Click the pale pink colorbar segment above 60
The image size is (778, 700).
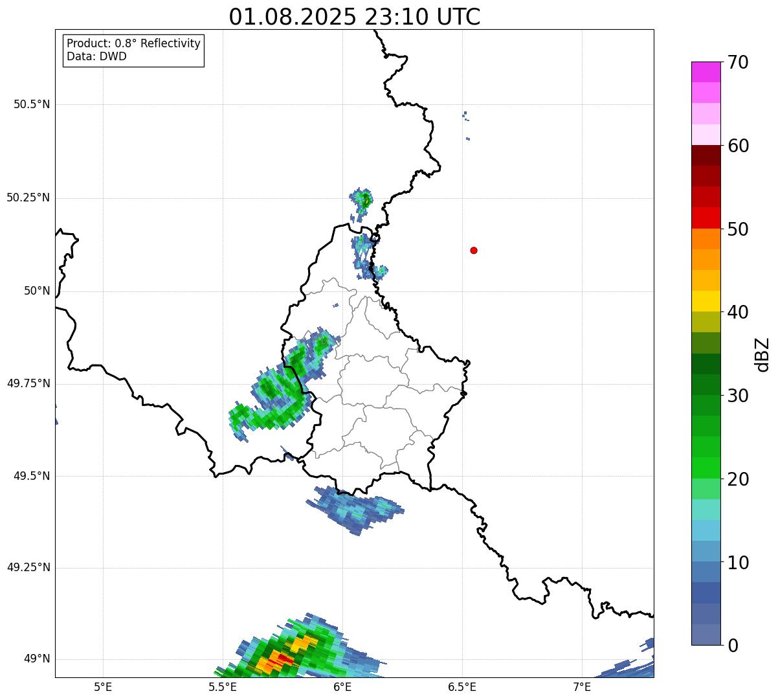pyautogui.click(x=706, y=135)
